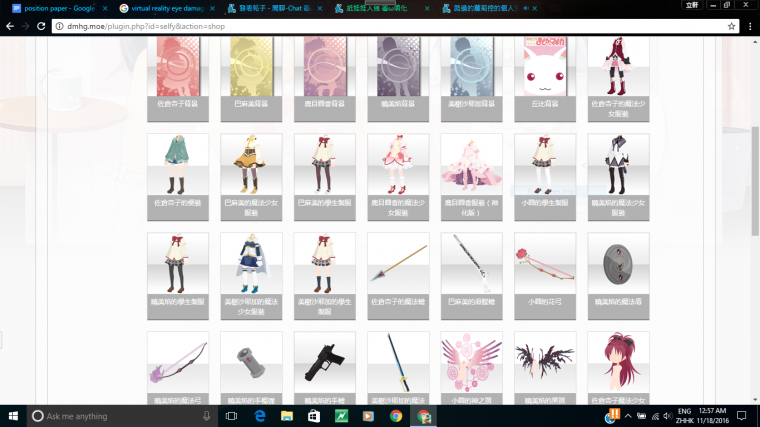The image size is (760, 427).
Task: Choose the purple Homura background card
Action: [x=398, y=79]
